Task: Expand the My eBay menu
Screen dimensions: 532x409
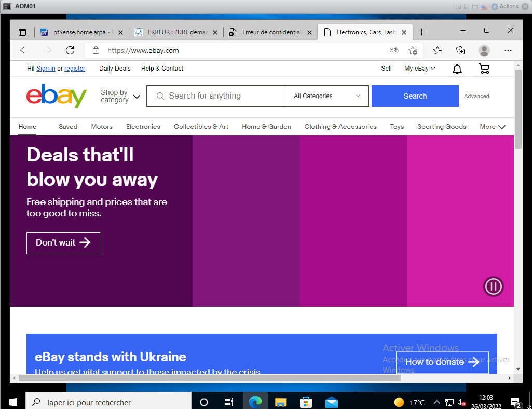Action: [x=420, y=69]
